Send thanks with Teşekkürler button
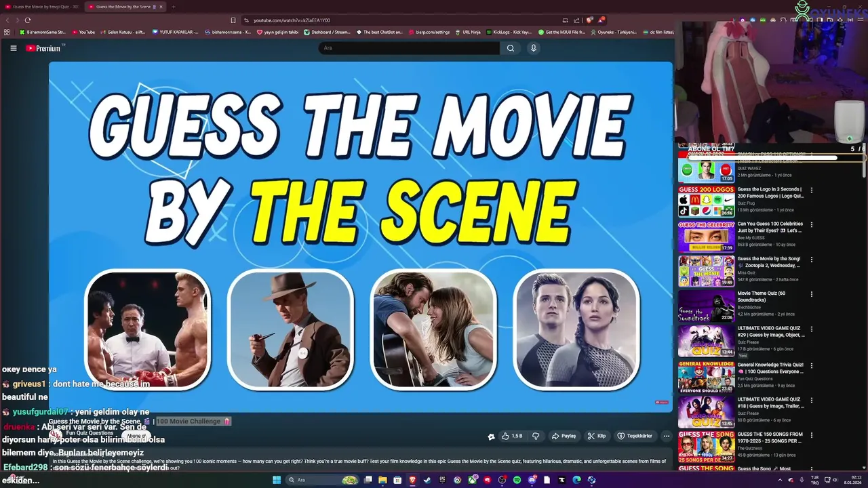The height and width of the screenshot is (488, 868). point(635,436)
